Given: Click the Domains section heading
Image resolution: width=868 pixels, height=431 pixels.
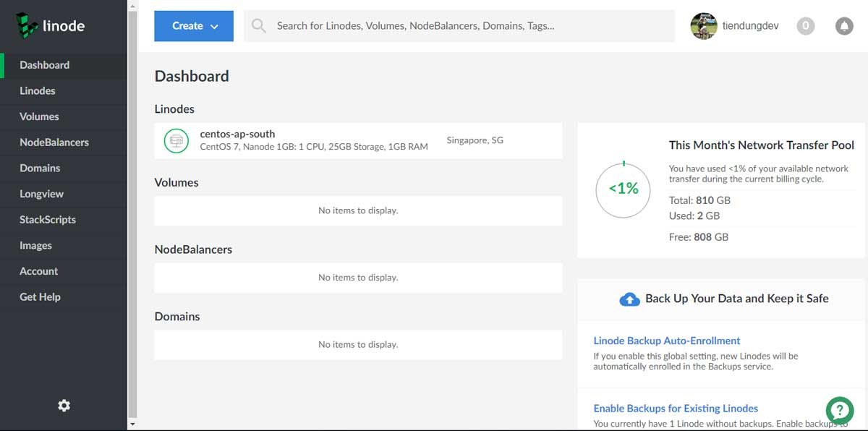Looking at the screenshot, I should (177, 317).
